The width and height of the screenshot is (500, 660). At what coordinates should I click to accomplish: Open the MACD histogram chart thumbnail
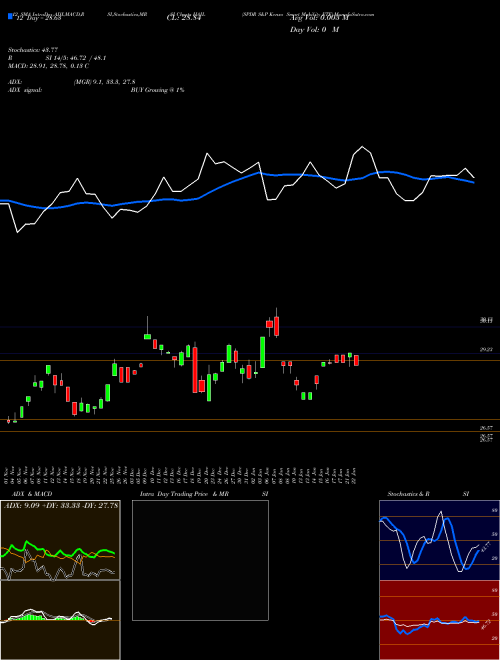pos(60,620)
